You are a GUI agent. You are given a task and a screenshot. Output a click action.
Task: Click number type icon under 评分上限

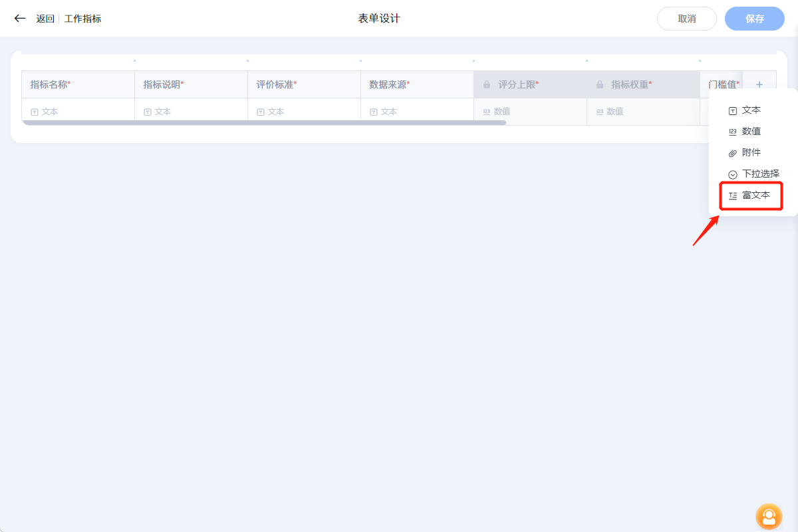tap(487, 112)
